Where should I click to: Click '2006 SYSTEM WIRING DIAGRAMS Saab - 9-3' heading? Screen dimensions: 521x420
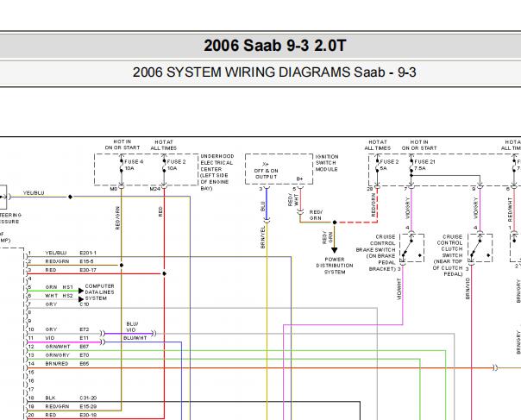(x=274, y=72)
